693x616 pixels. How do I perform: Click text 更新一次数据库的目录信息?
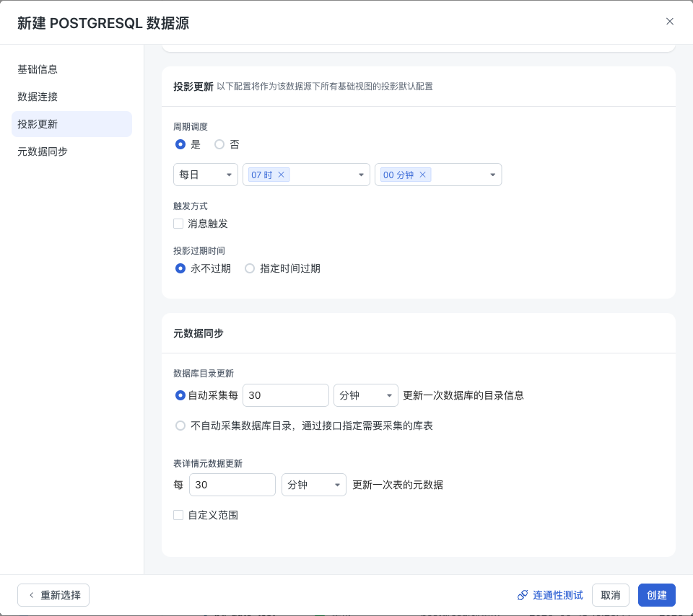pyautogui.click(x=463, y=395)
